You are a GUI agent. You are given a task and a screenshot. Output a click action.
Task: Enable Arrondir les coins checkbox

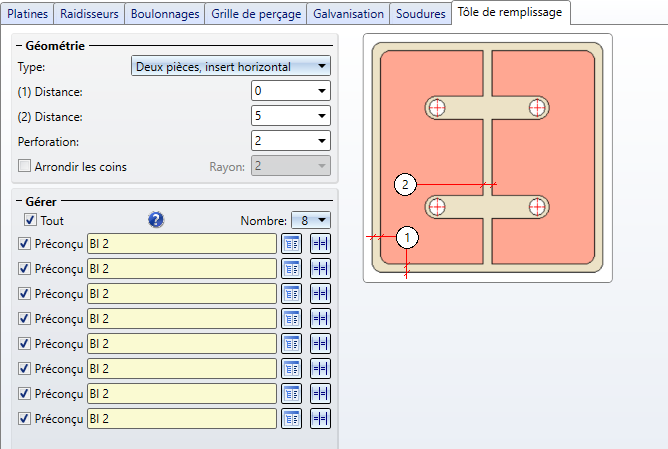click(x=25, y=166)
